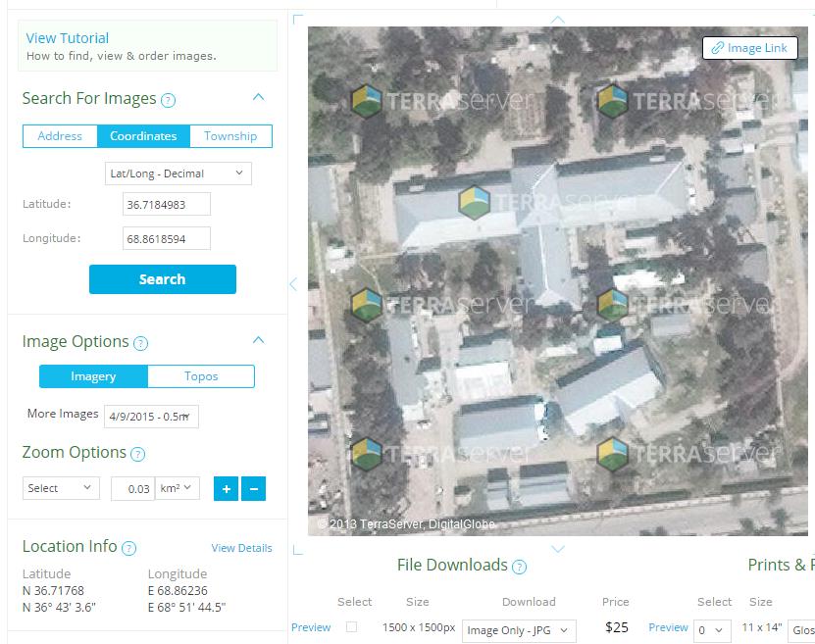815x644 pixels.
Task: Click the Image Link button
Action: [750, 48]
